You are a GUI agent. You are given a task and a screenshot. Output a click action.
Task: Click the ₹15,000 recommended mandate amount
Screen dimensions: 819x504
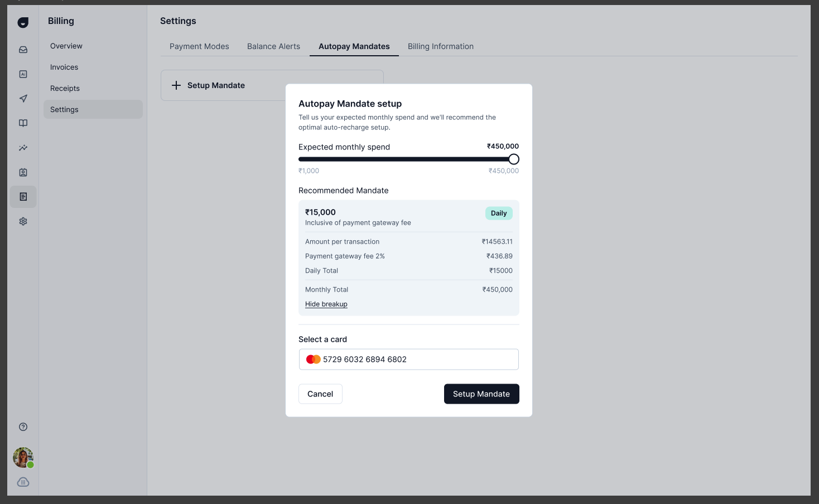point(320,212)
